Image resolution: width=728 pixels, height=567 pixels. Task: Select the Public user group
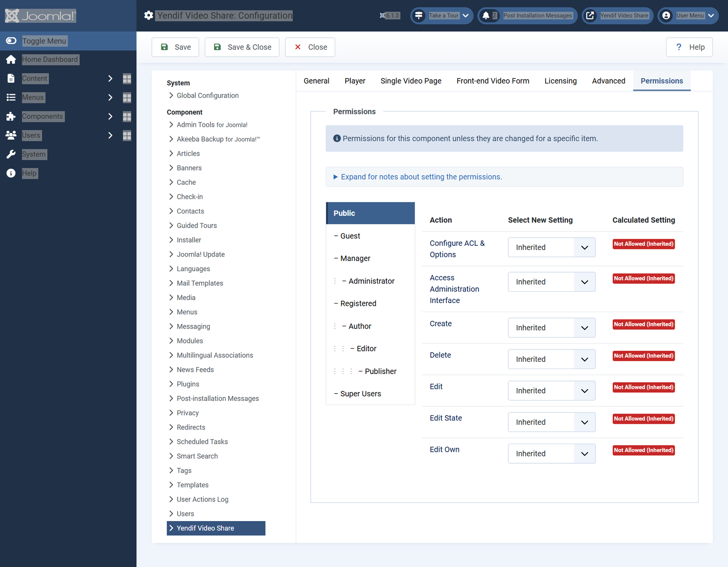(x=370, y=213)
